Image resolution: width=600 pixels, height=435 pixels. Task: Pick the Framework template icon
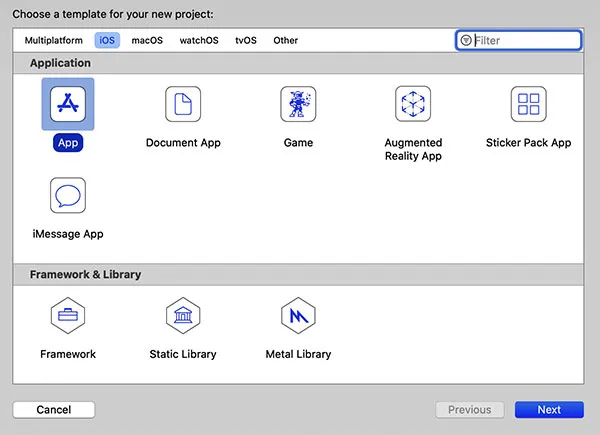[68, 316]
